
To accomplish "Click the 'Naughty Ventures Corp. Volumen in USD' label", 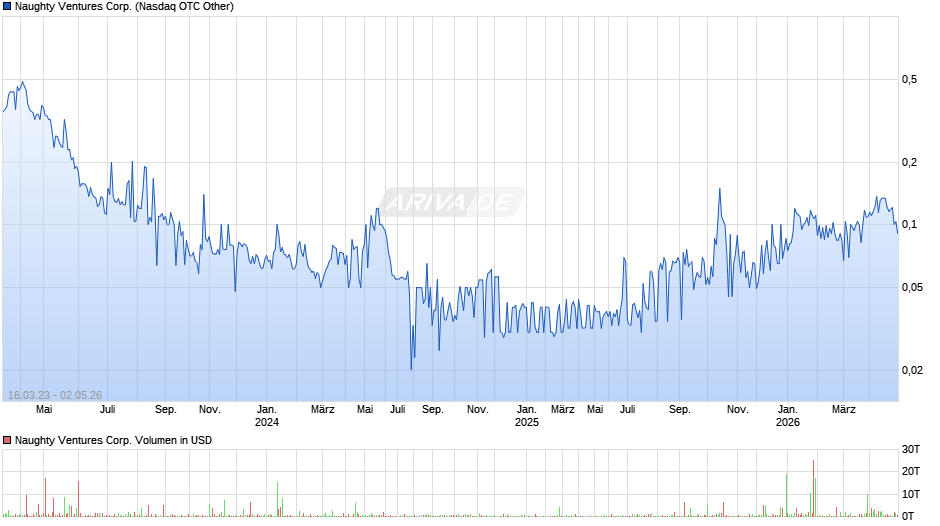I will click(x=113, y=440).
